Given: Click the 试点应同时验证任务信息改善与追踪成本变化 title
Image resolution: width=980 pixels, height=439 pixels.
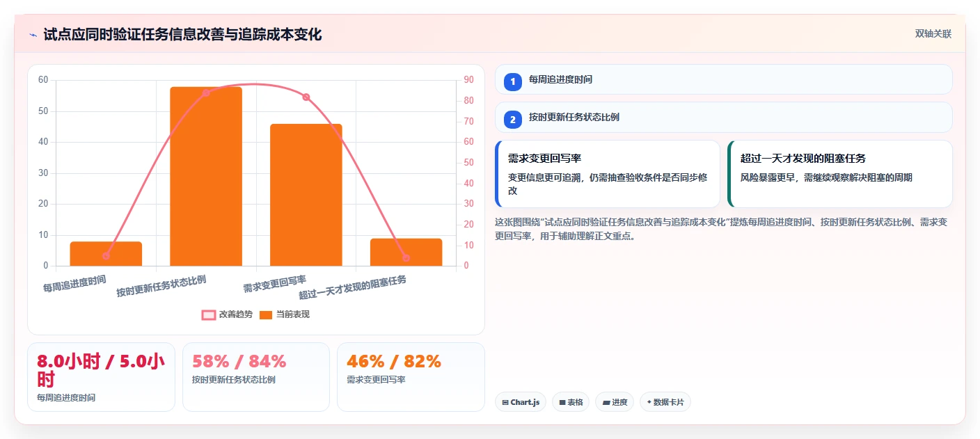Looking at the screenshot, I should (182, 35).
